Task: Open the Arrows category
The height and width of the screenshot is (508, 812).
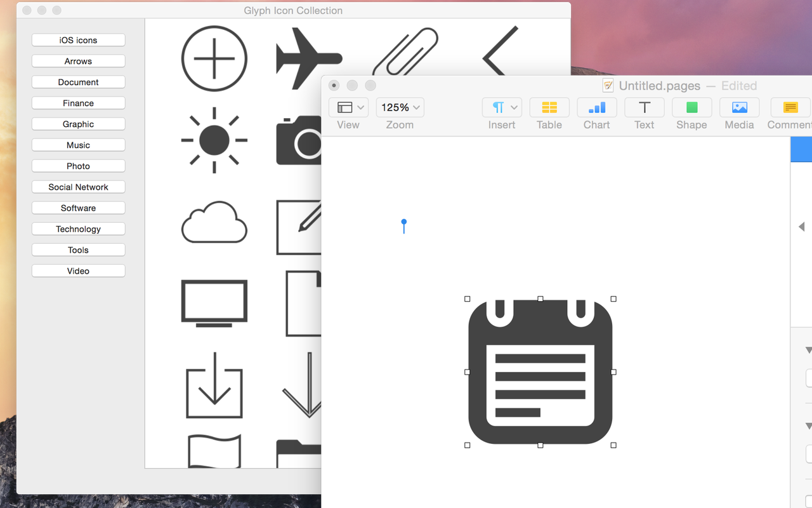Action: (79, 61)
